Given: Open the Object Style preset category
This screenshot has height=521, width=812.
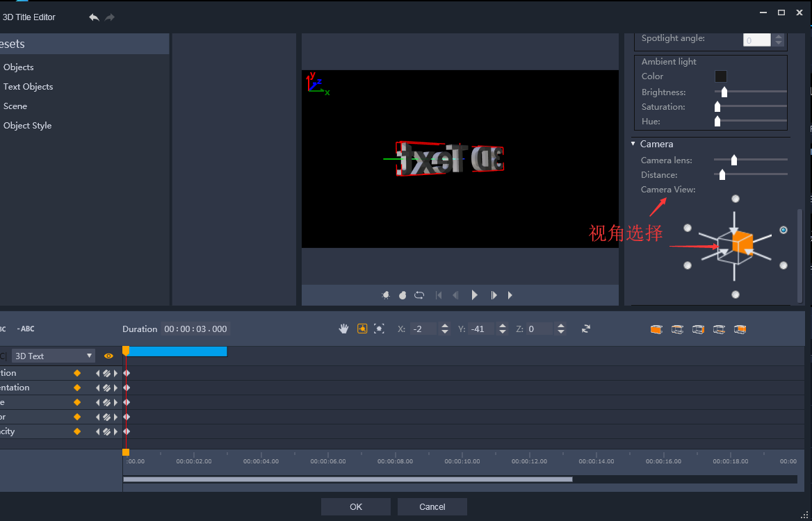Looking at the screenshot, I should coord(27,126).
